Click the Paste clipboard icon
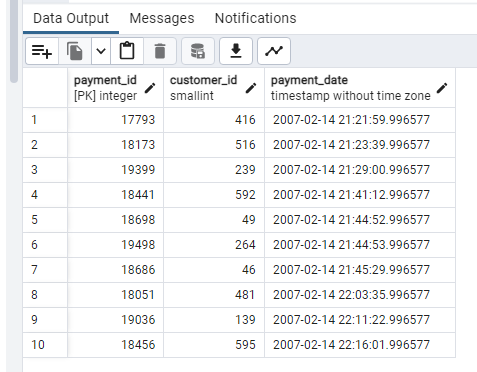477x372 pixels. click(x=127, y=51)
